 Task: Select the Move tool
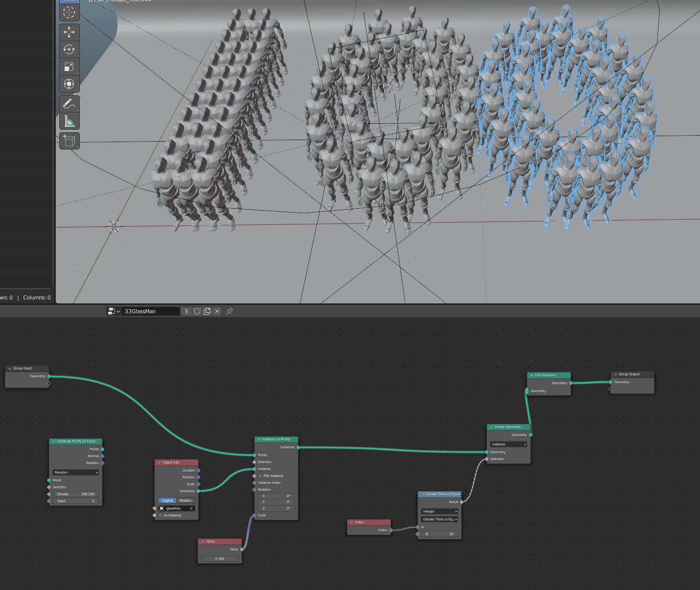coord(69,32)
